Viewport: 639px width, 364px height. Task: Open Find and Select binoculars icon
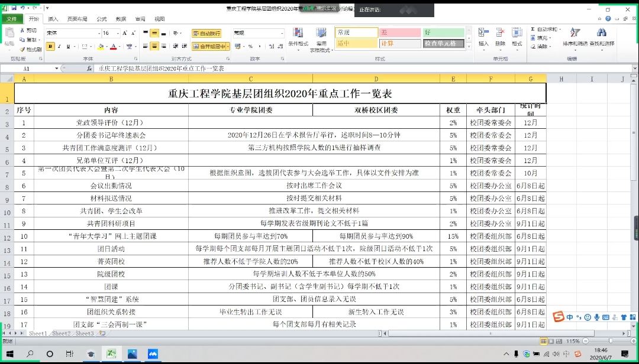point(601,37)
